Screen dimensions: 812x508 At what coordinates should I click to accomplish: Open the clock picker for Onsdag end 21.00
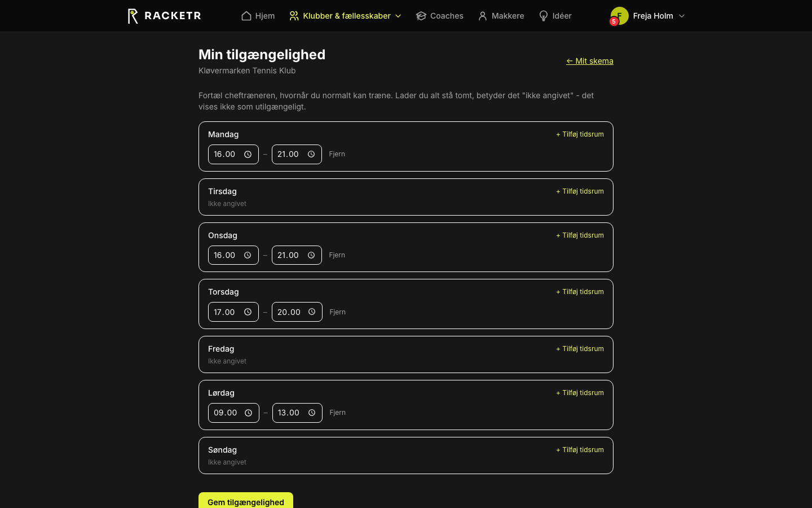[x=311, y=255]
